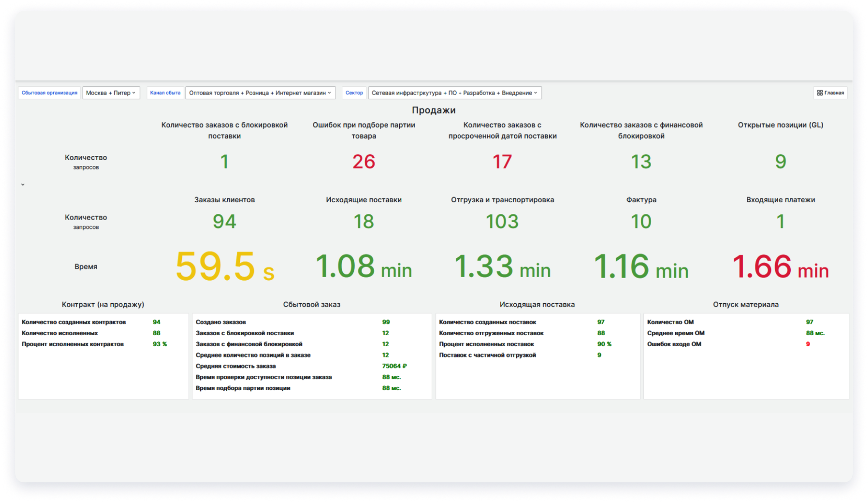Click the Фактура column header
This screenshot has width=868, height=502.
point(641,199)
